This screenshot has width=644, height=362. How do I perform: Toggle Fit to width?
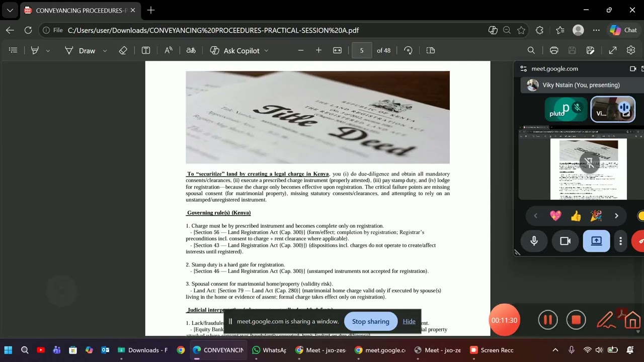click(x=337, y=50)
